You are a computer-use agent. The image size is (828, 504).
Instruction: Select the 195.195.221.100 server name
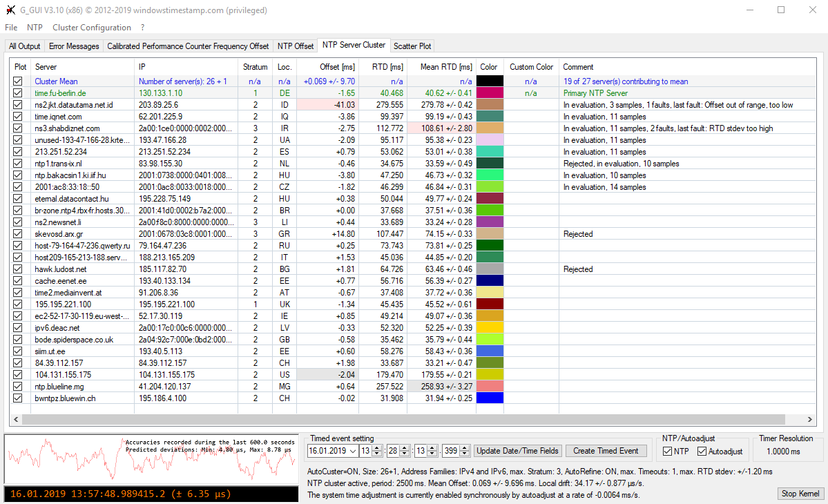(63, 304)
